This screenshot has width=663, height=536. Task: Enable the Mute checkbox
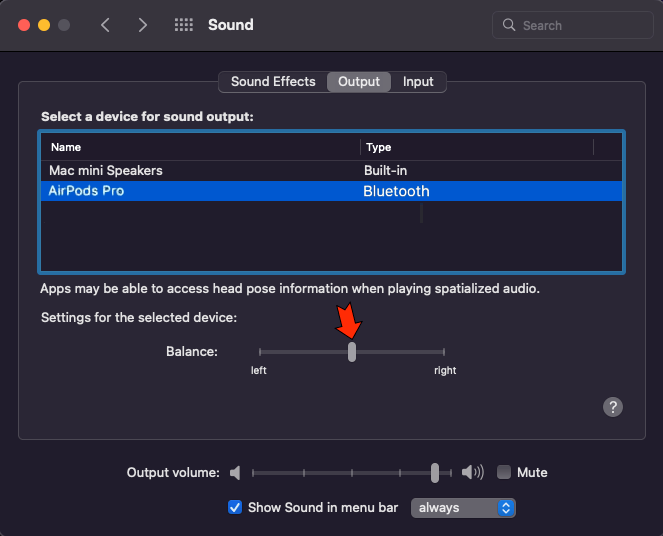coord(504,472)
